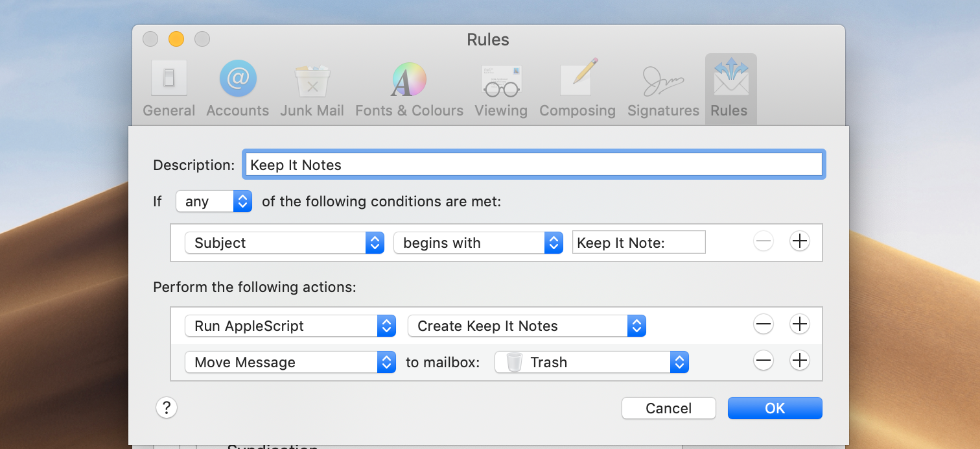The width and height of the screenshot is (980, 449).
Task: Select the Rules preferences tab
Action: [730, 90]
